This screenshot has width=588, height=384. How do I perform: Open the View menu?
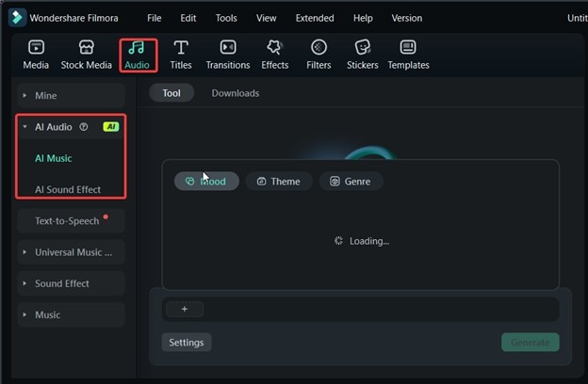tap(267, 18)
